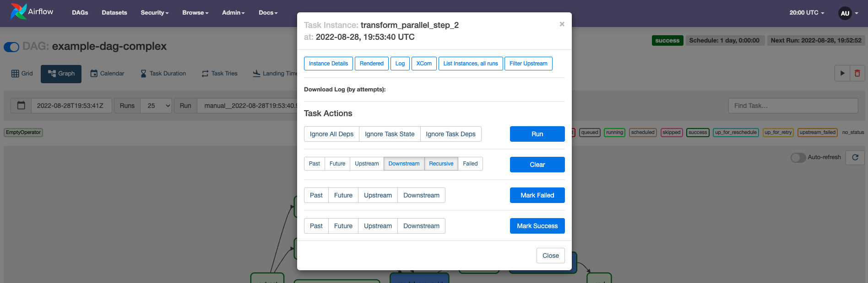This screenshot has height=283, width=868.
Task: Open the user account dropdown arrow
Action: (x=857, y=13)
